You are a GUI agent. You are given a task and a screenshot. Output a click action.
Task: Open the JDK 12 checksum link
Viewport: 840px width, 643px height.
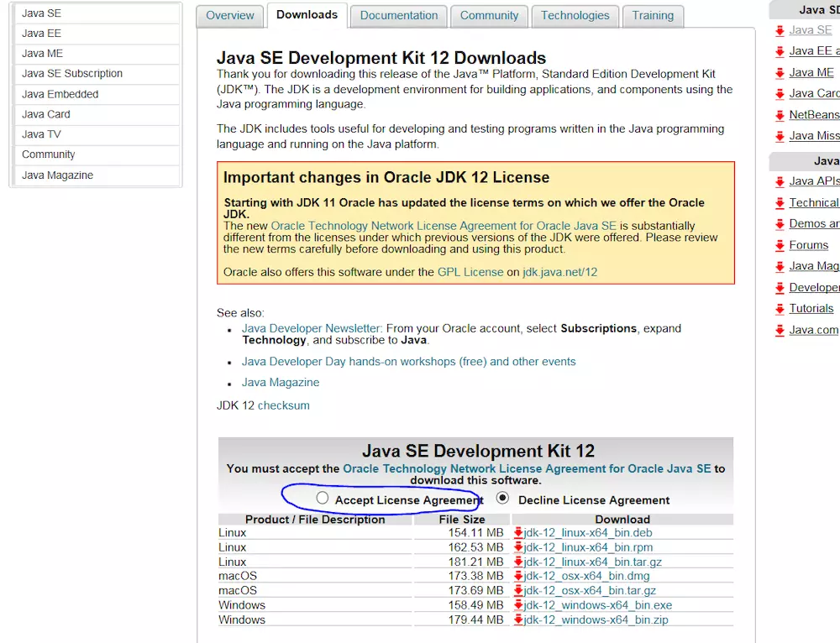[284, 405]
